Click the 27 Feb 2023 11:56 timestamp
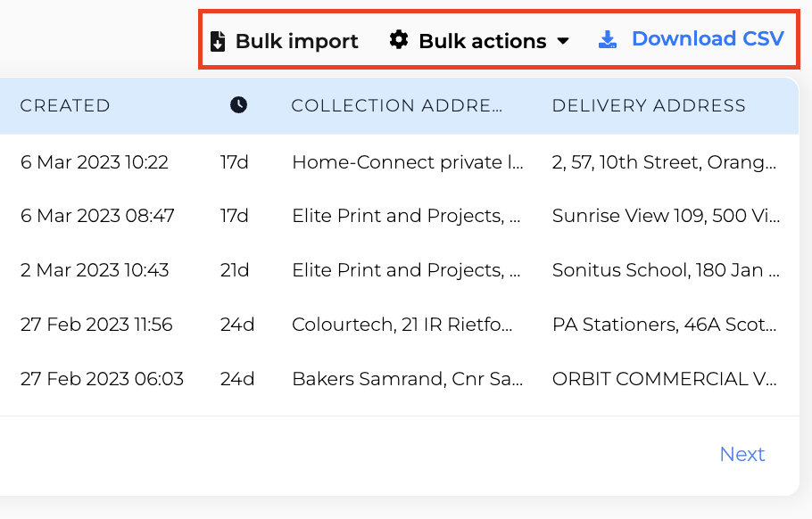Image resolution: width=812 pixels, height=519 pixels. (x=96, y=325)
